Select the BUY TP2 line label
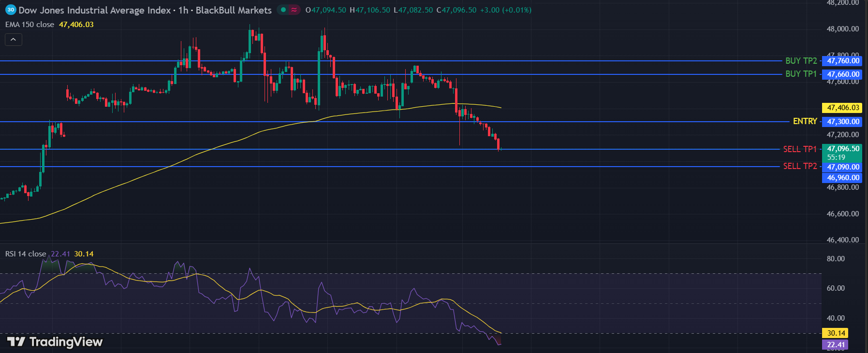Viewport: 868px width, 353px height. tap(801, 61)
